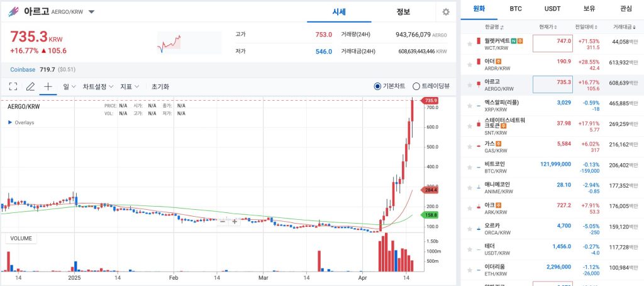644x286 pixels.
Task: Click the 747.0 price cell for WCT
Action: (x=552, y=43)
